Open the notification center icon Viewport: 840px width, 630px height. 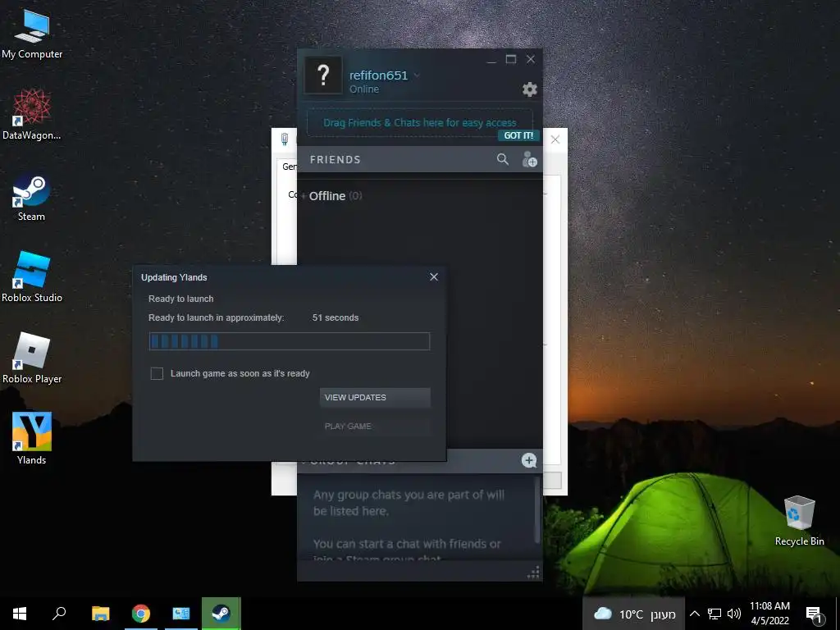click(x=814, y=614)
